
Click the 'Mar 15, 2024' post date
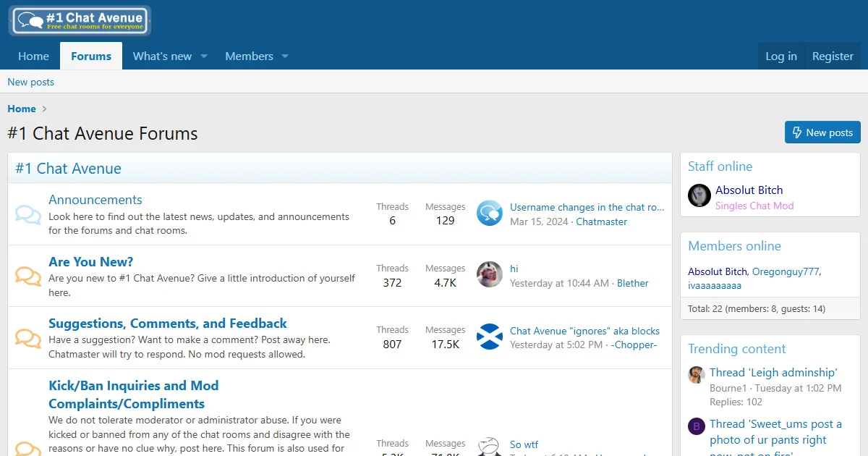(x=539, y=221)
